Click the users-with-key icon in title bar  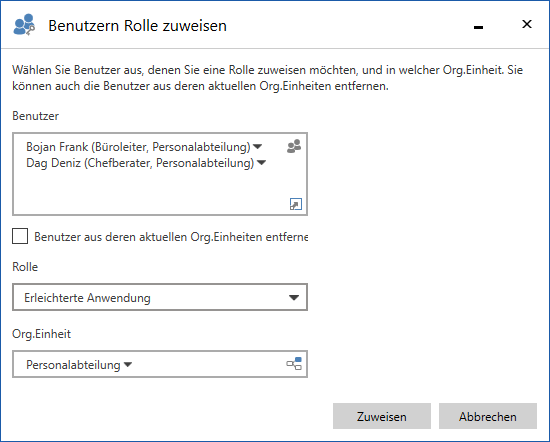tap(24, 25)
